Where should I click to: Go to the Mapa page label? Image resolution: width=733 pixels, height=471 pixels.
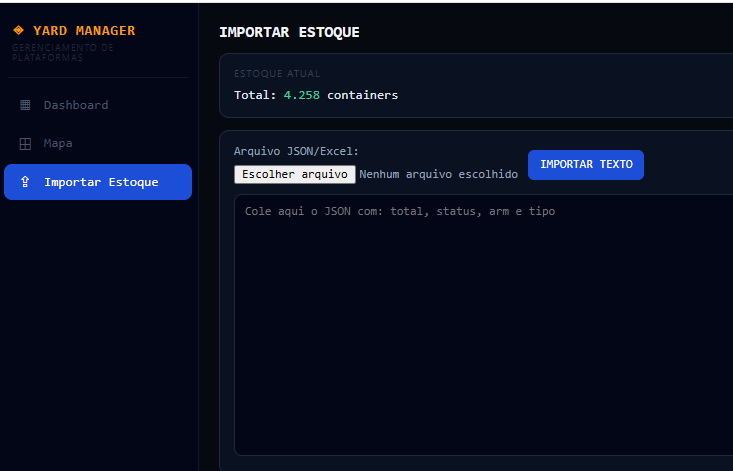(58, 143)
